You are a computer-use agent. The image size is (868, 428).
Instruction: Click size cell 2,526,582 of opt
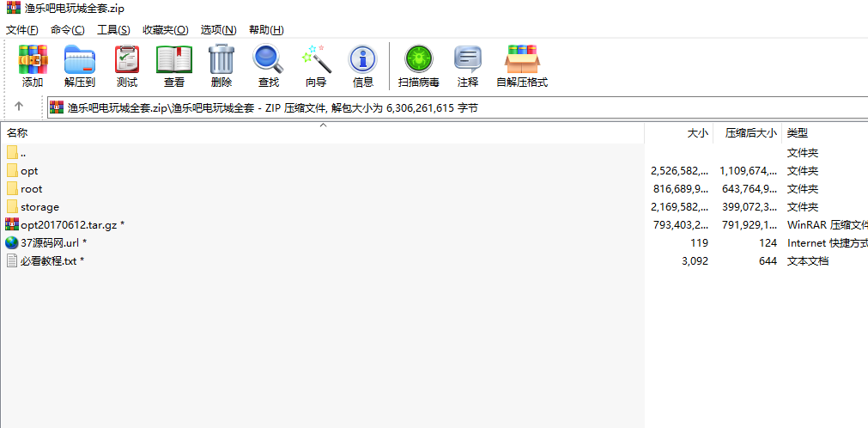click(x=680, y=171)
